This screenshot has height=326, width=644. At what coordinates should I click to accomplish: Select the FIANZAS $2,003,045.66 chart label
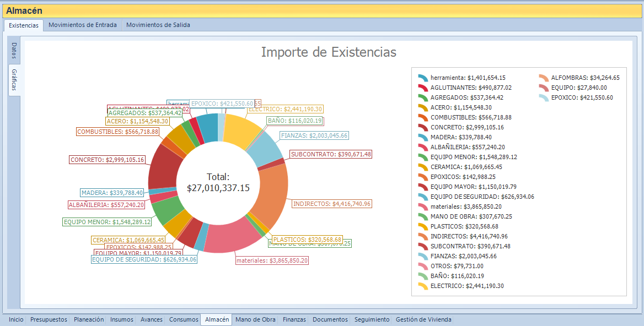tap(314, 135)
